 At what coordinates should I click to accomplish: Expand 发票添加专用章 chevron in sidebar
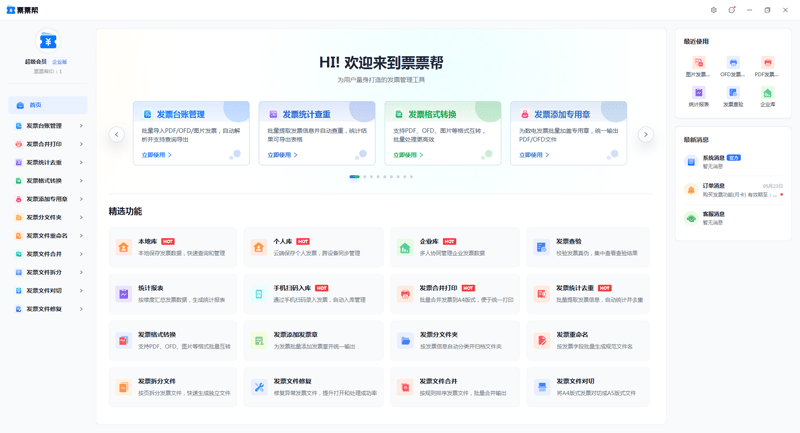pyautogui.click(x=81, y=199)
